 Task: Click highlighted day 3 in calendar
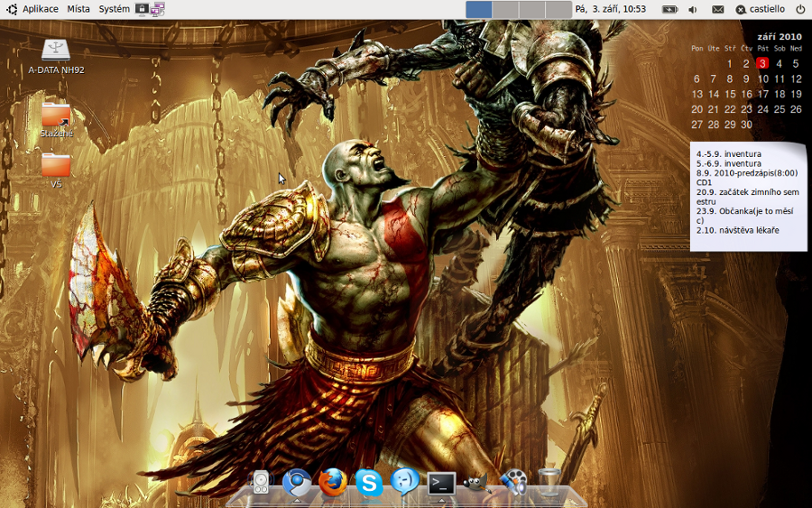762,63
